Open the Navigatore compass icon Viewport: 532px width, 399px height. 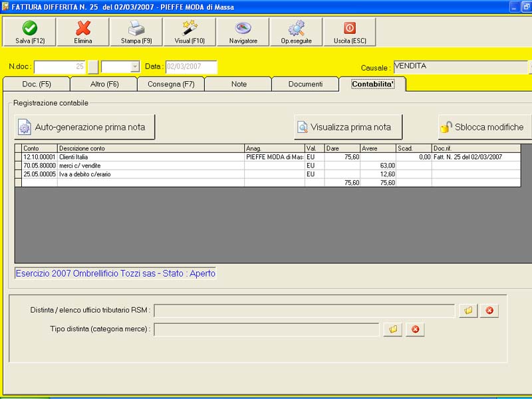pos(243,32)
